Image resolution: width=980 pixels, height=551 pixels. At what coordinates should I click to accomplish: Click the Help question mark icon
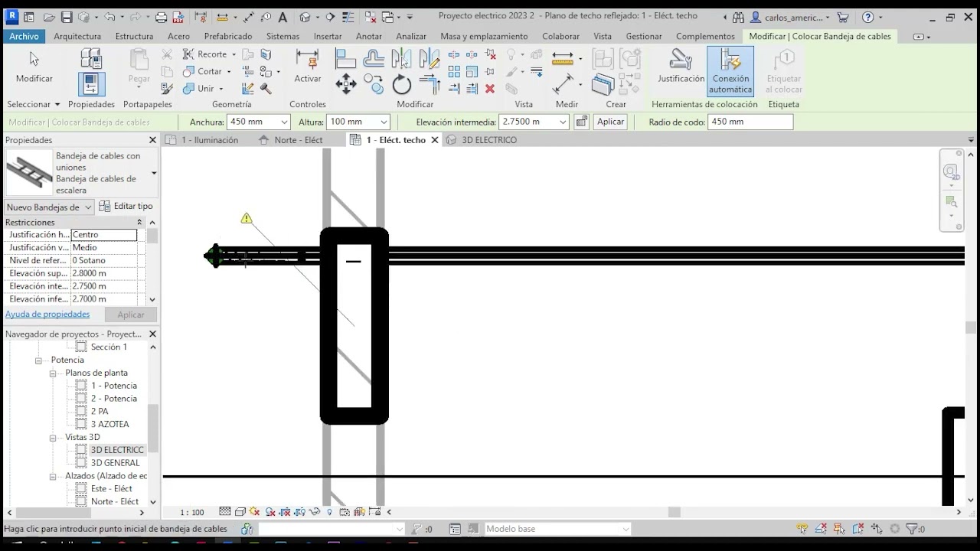coord(867,17)
